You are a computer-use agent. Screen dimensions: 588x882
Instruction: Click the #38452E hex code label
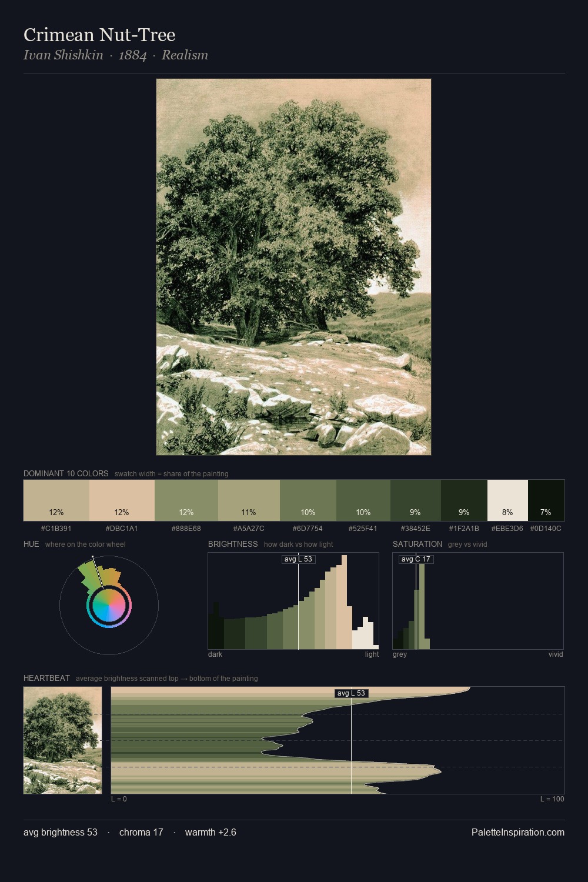click(416, 528)
